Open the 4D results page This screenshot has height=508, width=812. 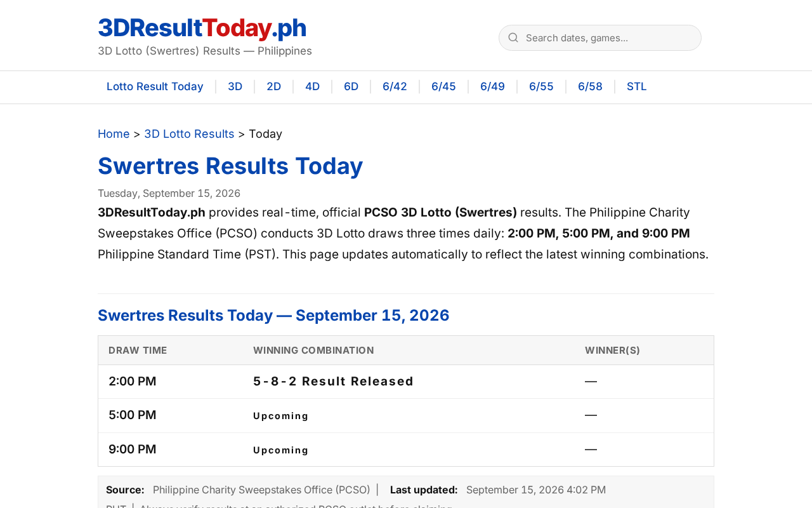pyautogui.click(x=313, y=86)
